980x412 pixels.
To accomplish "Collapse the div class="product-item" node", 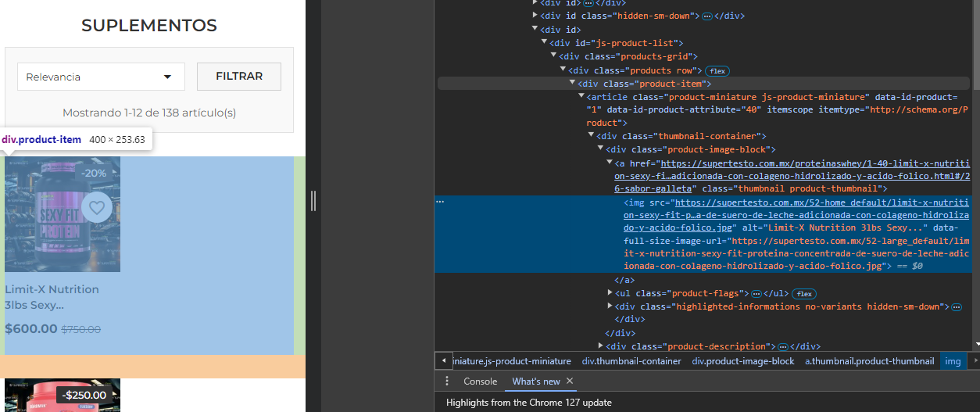I will coord(572,83).
